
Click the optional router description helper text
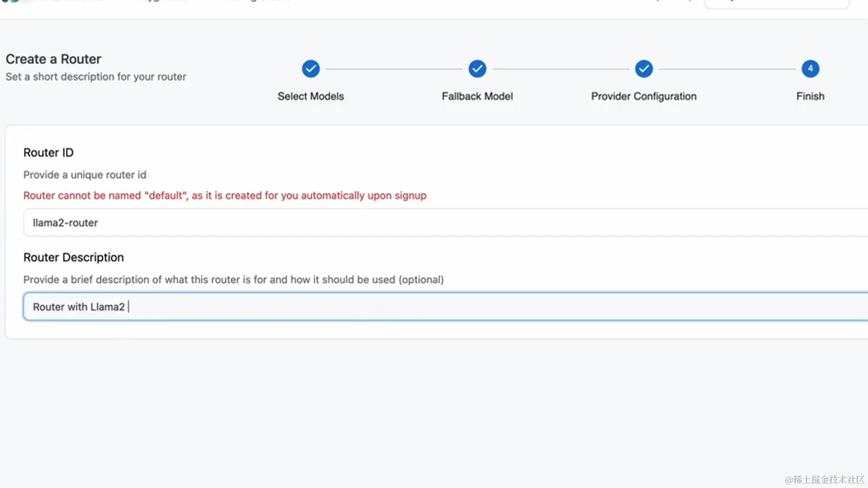[233, 279]
